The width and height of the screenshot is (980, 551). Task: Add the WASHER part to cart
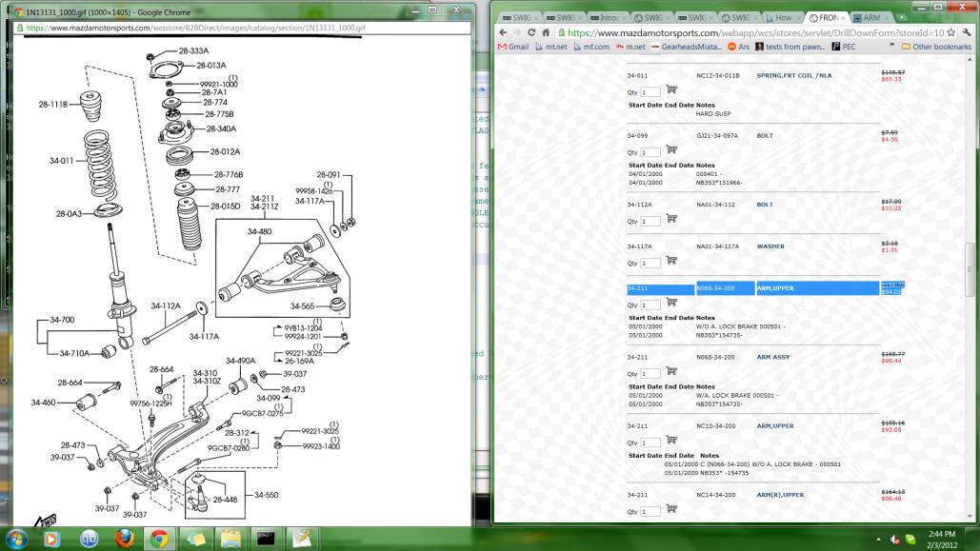pyautogui.click(x=671, y=260)
